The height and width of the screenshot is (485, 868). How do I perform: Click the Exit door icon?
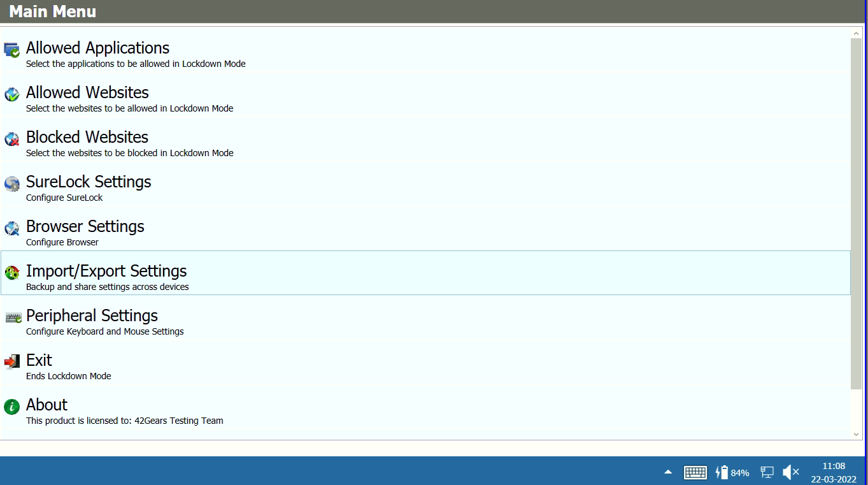[11, 362]
